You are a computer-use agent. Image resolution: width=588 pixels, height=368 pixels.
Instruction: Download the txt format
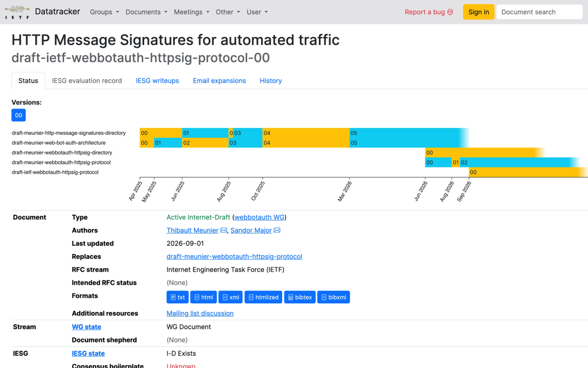pyautogui.click(x=177, y=297)
